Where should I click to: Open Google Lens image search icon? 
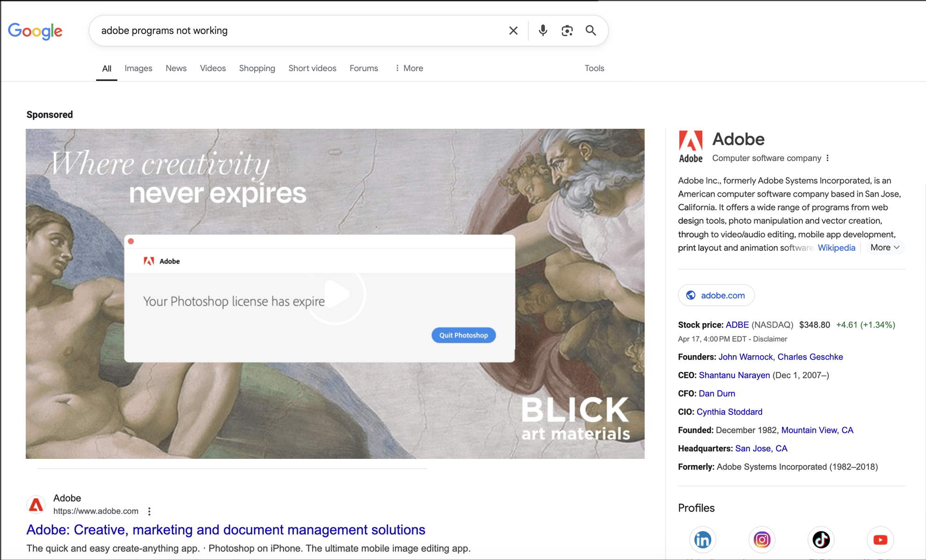click(567, 30)
